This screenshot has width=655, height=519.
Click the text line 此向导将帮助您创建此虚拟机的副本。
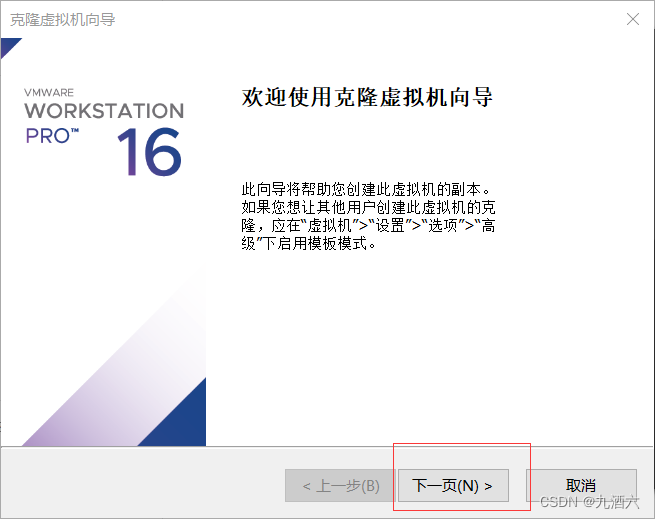366,189
